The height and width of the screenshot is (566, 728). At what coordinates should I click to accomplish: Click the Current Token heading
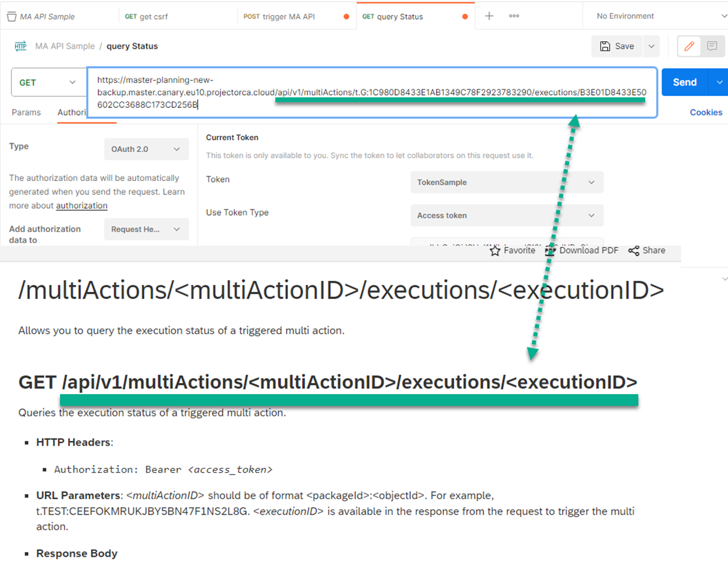click(x=232, y=138)
